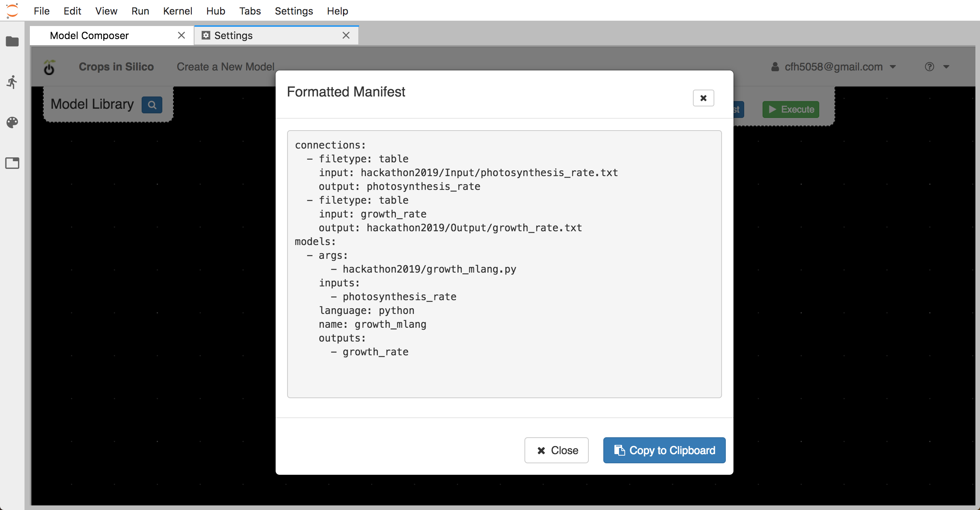Image resolution: width=980 pixels, height=510 pixels.
Task: Open the File menu
Action: [x=42, y=11]
